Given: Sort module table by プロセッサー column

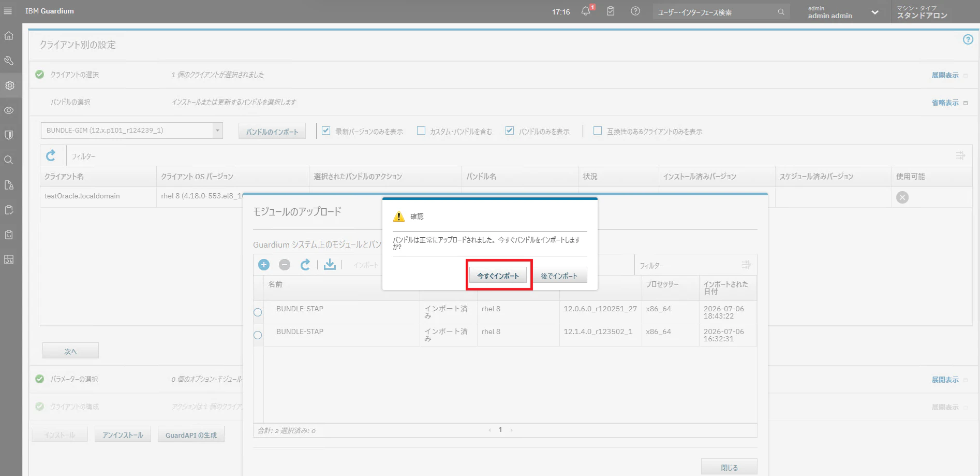Looking at the screenshot, I should 670,288.
